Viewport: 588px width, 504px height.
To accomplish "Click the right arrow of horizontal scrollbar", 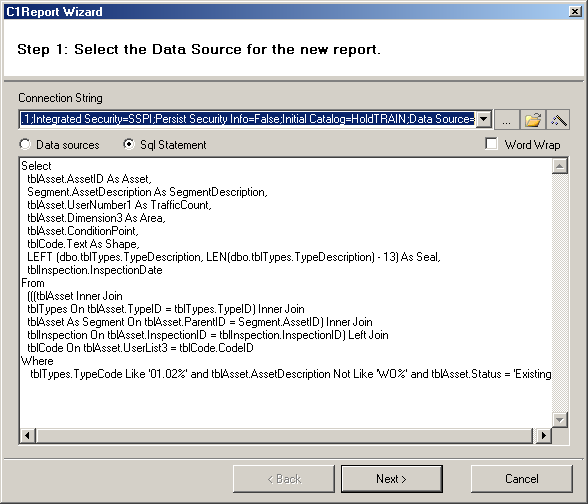I will [543, 435].
